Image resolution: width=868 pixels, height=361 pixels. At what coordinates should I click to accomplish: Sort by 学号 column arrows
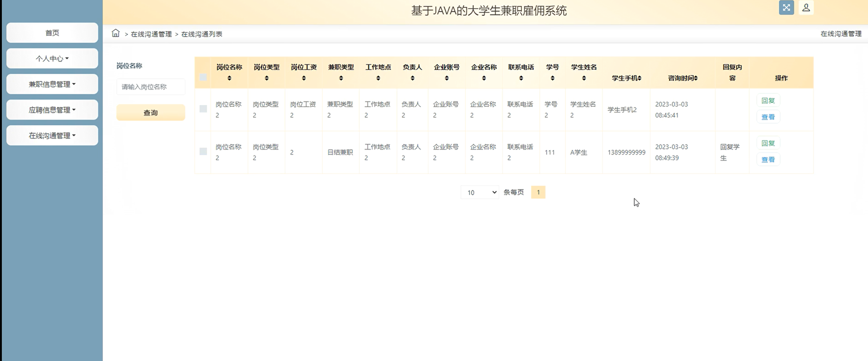tap(552, 78)
